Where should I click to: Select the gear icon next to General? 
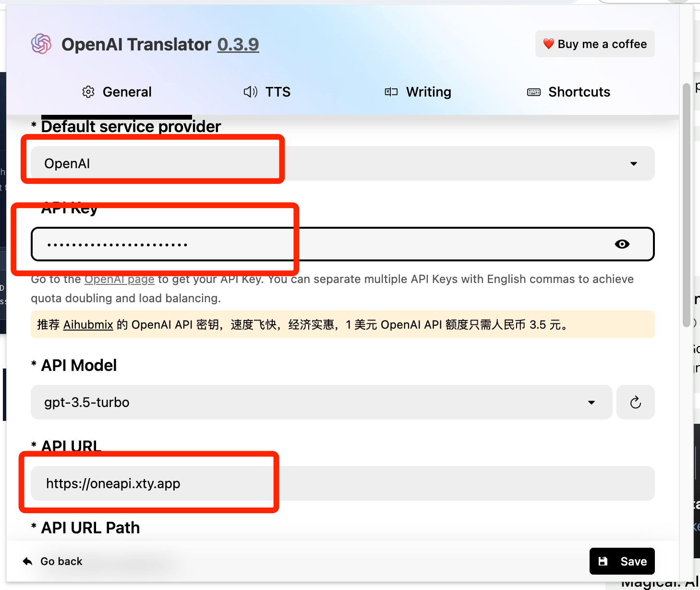coord(88,92)
